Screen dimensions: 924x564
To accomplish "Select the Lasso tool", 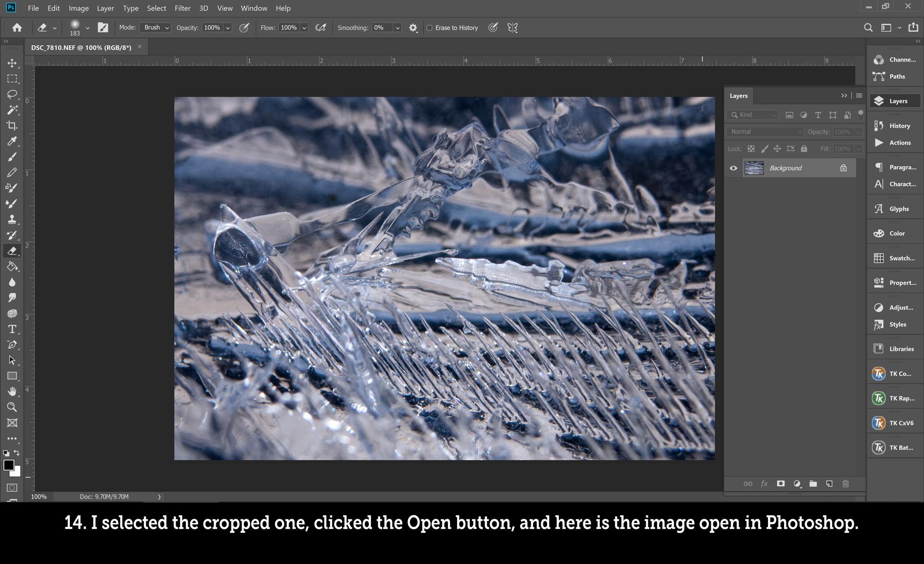I will coord(13,94).
